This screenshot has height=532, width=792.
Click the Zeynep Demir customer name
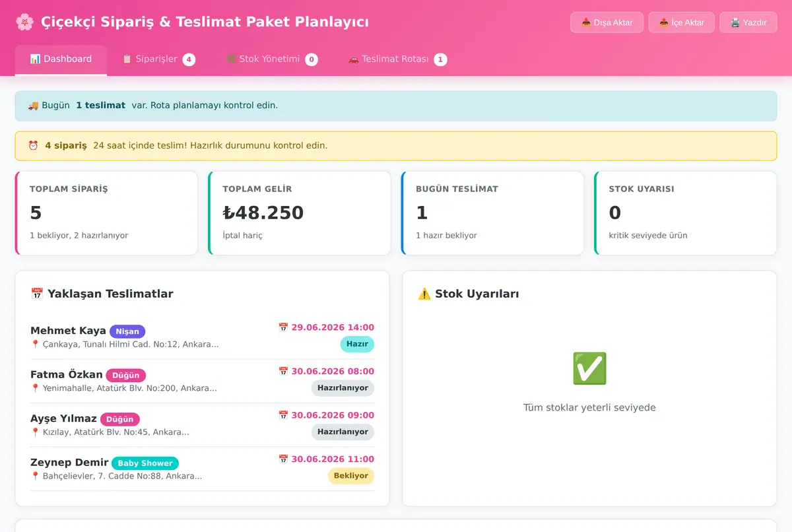(69, 463)
